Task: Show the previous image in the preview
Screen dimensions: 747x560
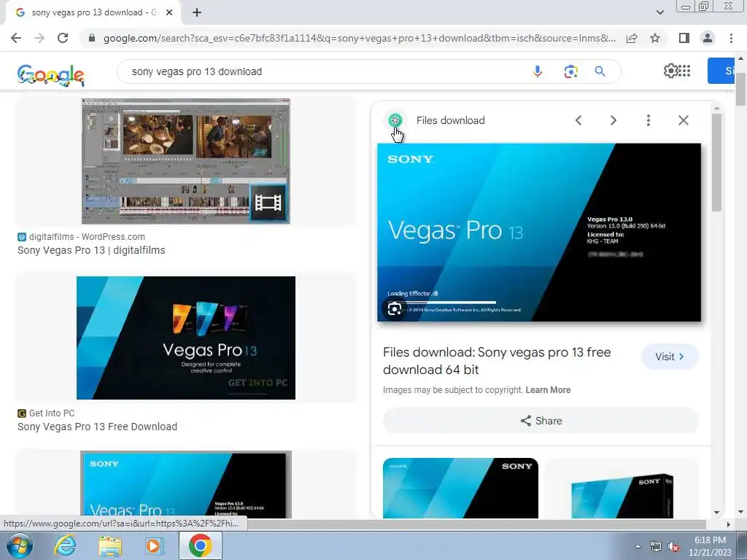Action: [x=578, y=120]
